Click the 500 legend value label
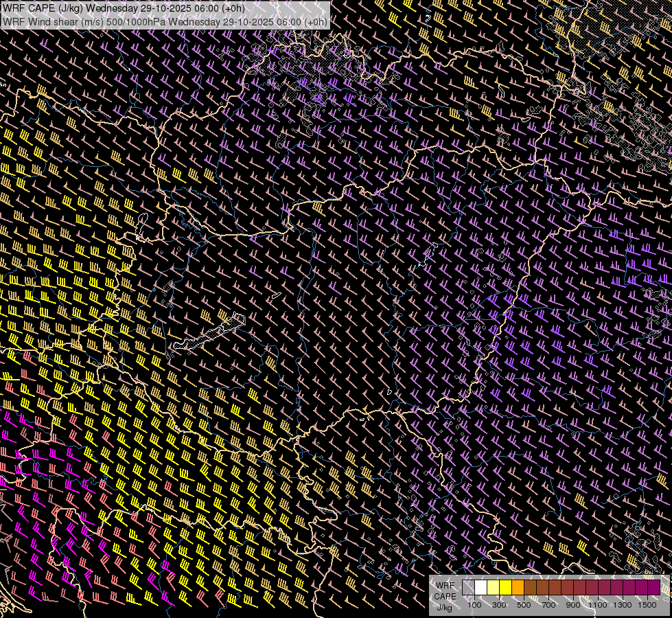 coord(524,605)
